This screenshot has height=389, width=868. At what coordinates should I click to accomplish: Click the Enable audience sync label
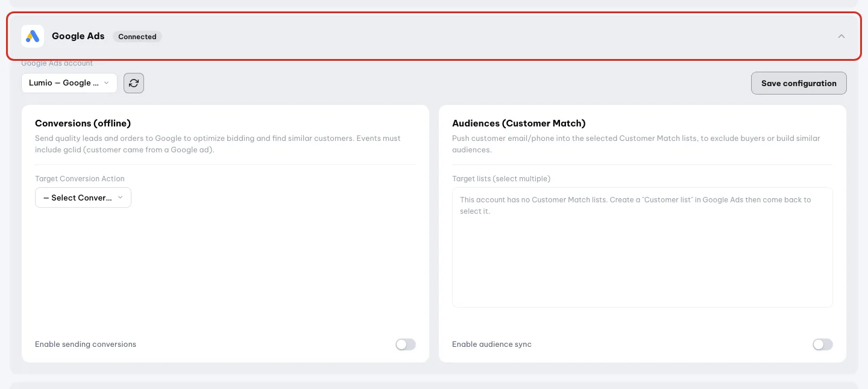(x=492, y=344)
